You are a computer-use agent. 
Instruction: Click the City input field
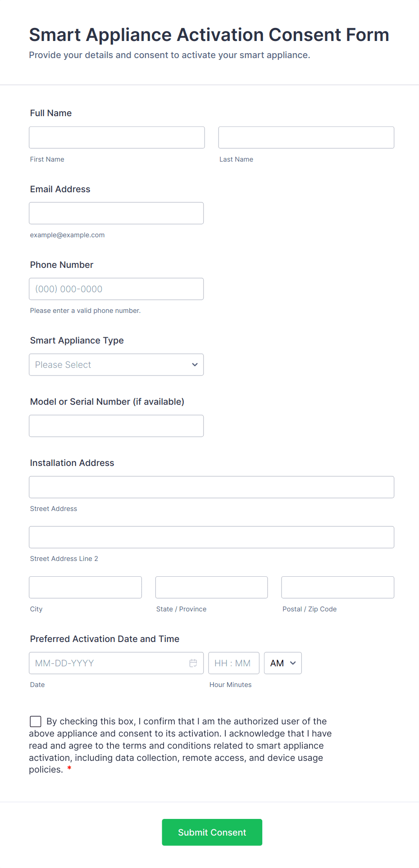pyautogui.click(x=85, y=588)
